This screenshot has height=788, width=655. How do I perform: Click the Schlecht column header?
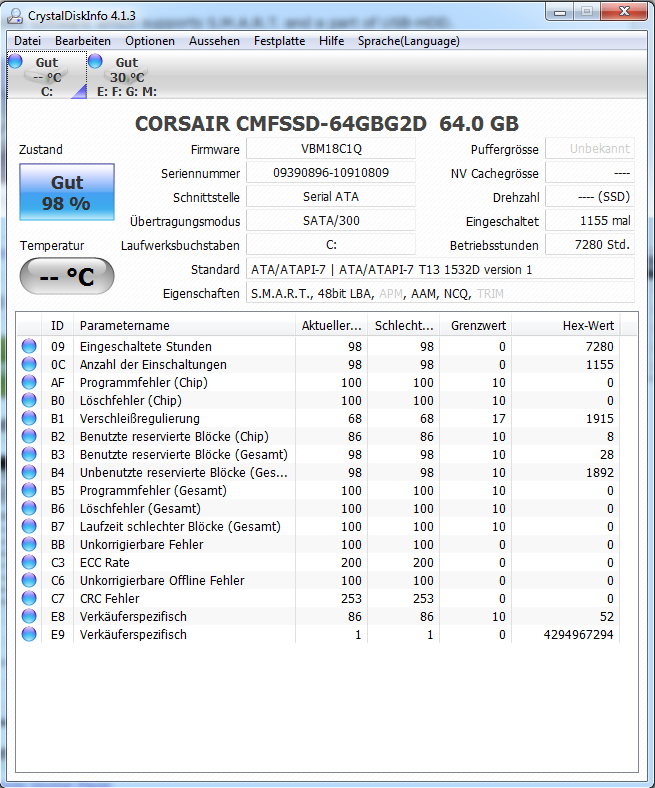(x=404, y=326)
